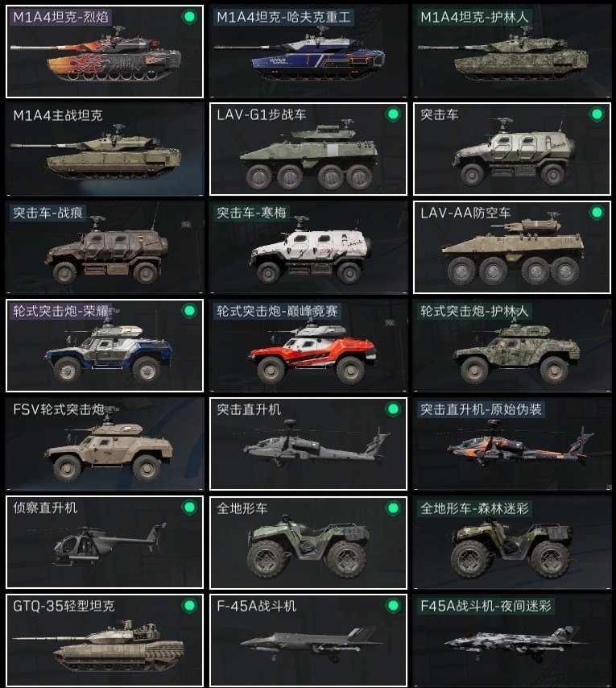616x688 pixels.
Task: Select the F45A战斗机-夜间迷彩 jet skin
Action: click(x=512, y=640)
